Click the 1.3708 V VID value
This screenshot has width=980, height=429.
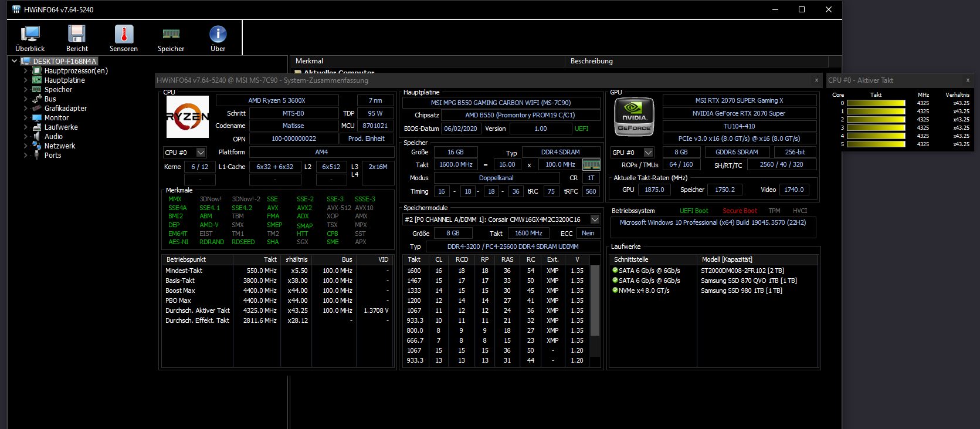pos(376,310)
